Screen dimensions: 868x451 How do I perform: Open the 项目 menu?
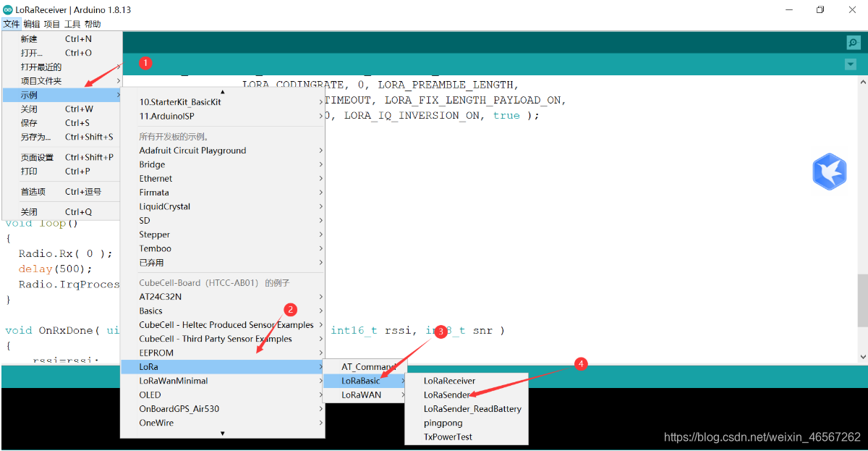point(52,24)
